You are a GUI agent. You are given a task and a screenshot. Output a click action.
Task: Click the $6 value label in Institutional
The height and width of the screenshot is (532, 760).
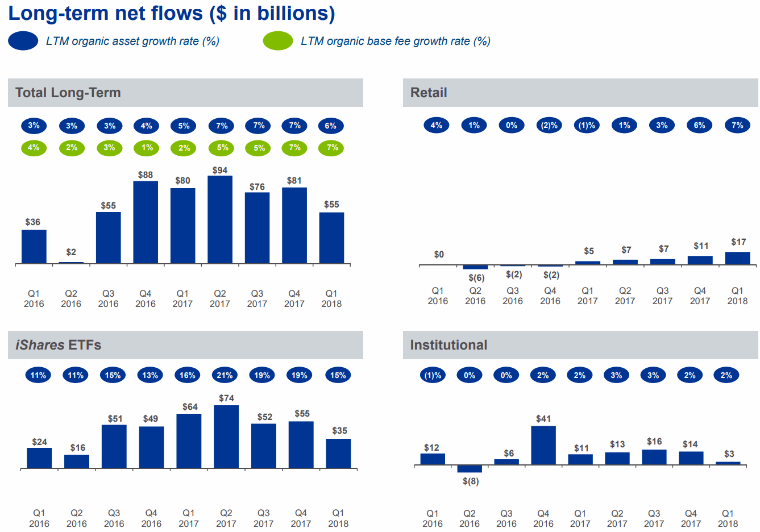click(509, 454)
